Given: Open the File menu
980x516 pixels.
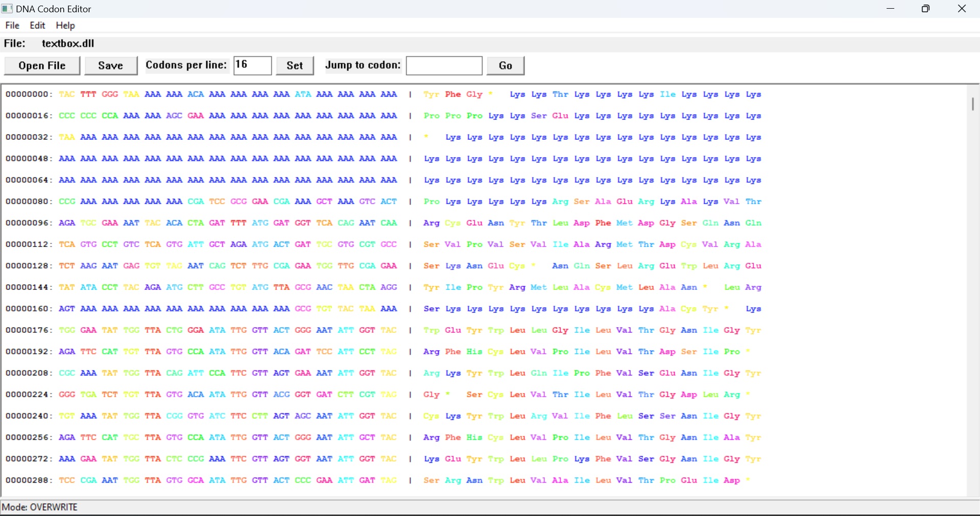Looking at the screenshot, I should [12, 25].
